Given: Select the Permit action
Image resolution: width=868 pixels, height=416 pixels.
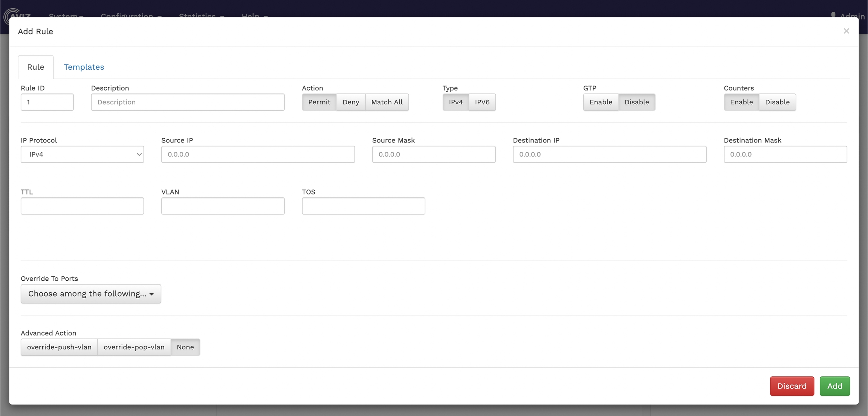Looking at the screenshot, I should pos(319,102).
